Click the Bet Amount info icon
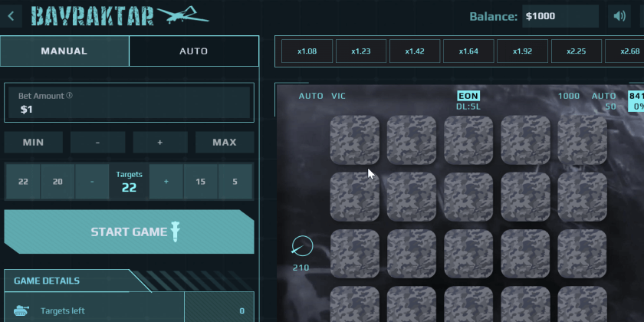The image size is (644, 322). [x=70, y=96]
